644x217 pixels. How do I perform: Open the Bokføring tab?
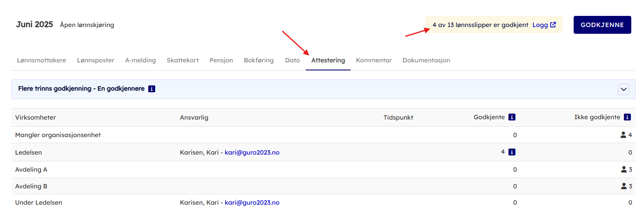click(x=259, y=60)
